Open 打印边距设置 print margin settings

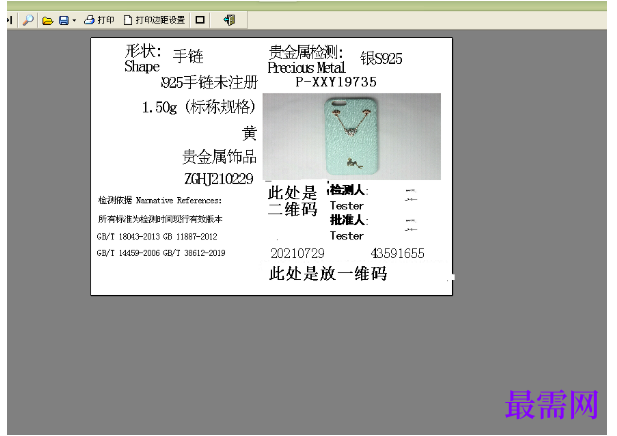154,20
